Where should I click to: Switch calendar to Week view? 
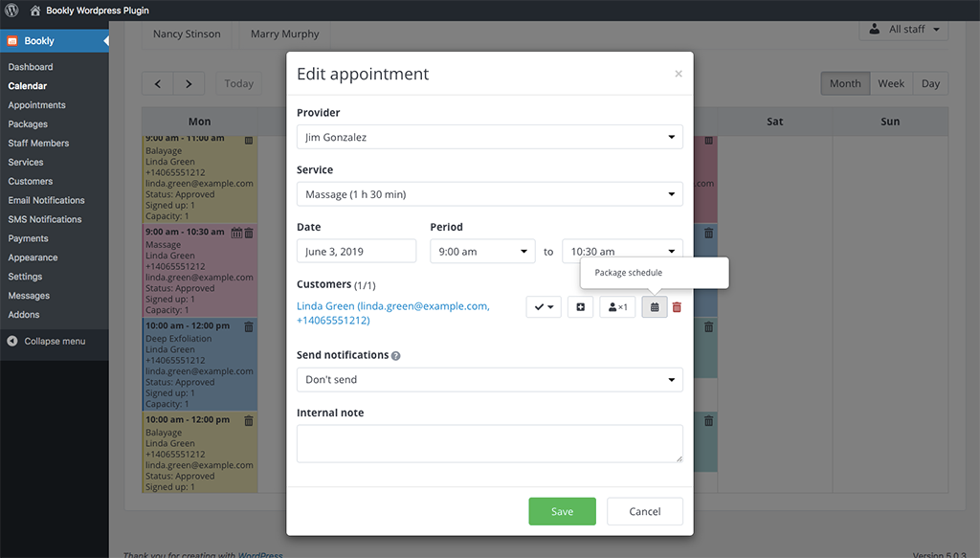tap(891, 84)
